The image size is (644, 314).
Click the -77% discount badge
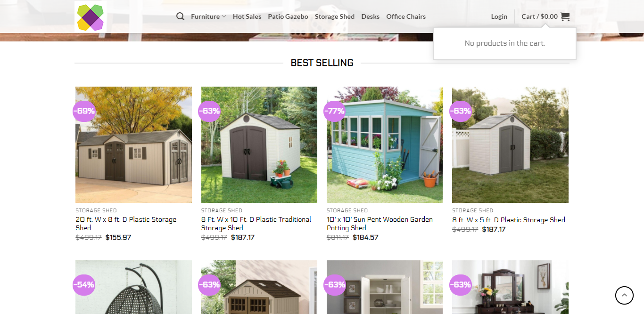(x=335, y=111)
